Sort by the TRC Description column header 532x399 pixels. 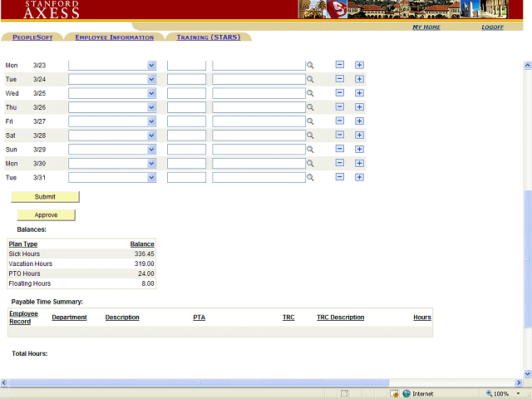click(x=340, y=318)
